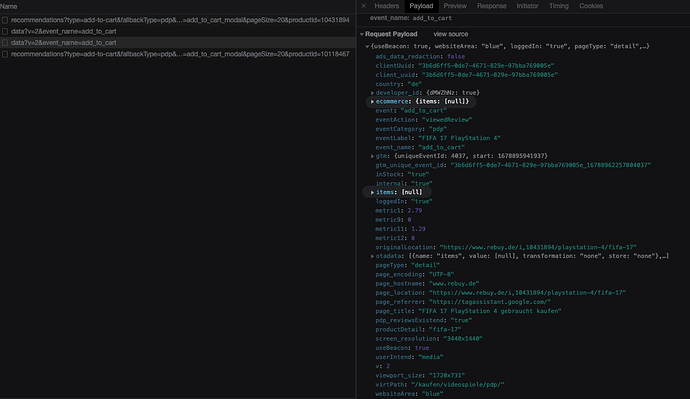Click the gtm_unique_event_id value
The image size is (690, 399).
coord(551,165)
